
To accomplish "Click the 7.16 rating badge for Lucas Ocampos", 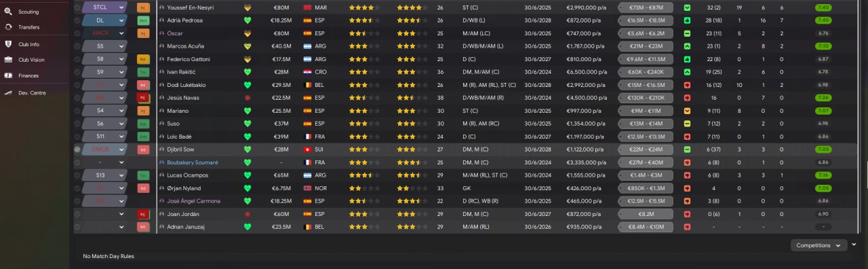I will pyautogui.click(x=824, y=175).
